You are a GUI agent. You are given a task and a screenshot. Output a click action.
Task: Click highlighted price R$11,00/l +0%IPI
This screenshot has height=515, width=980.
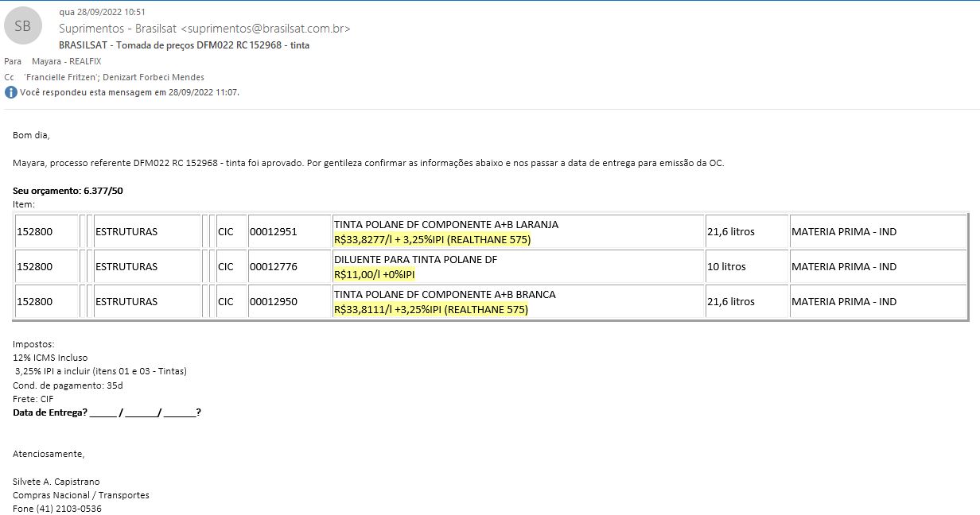[x=374, y=274]
